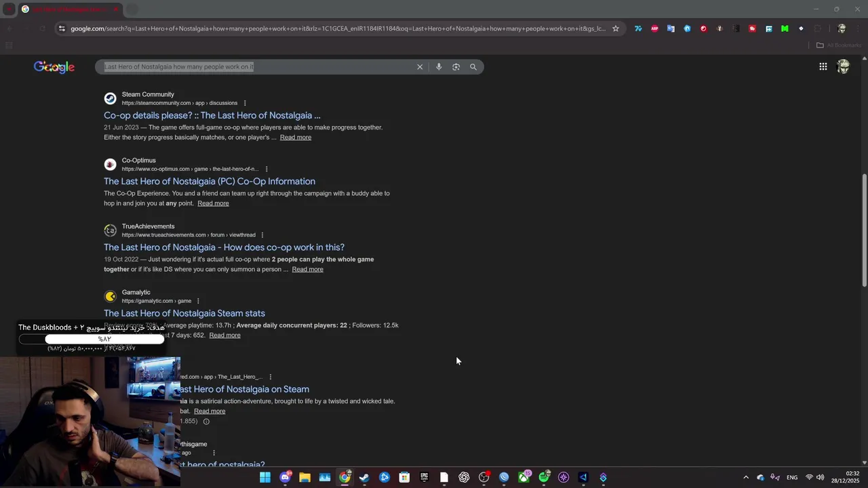Viewport: 868px width, 488px height.
Task: Open Steam Community co-op details result
Action: 212,115
